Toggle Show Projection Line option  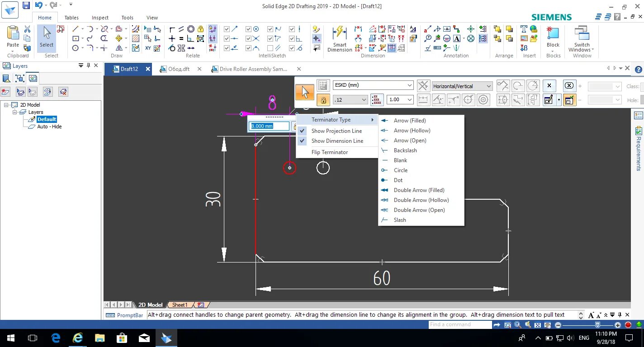click(x=337, y=131)
